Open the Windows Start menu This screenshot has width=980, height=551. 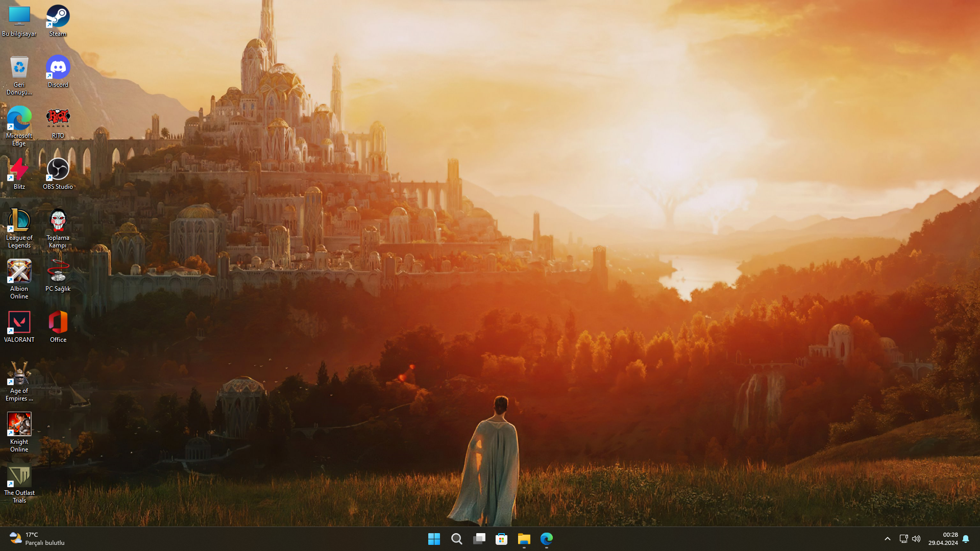point(434,539)
